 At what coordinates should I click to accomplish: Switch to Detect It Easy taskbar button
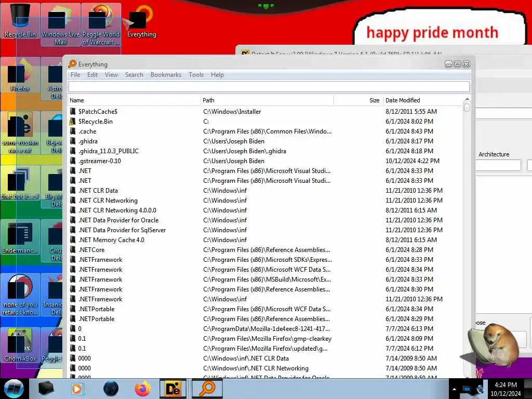[x=172, y=389]
